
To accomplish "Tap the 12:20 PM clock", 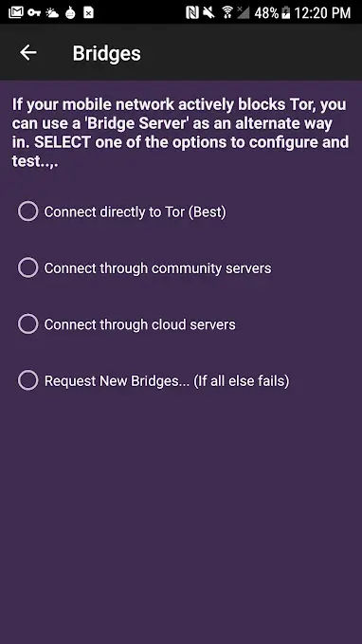I will pos(322,12).
